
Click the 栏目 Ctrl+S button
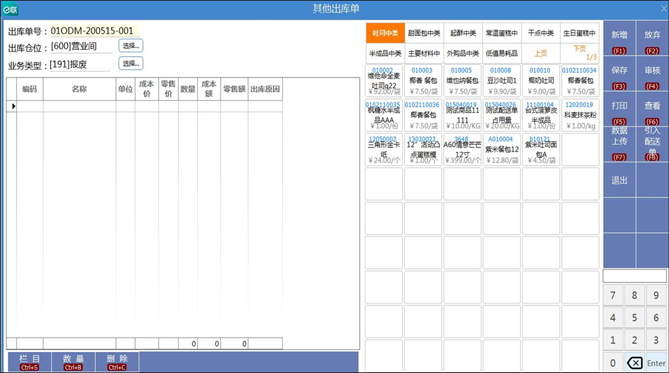pyautogui.click(x=29, y=362)
